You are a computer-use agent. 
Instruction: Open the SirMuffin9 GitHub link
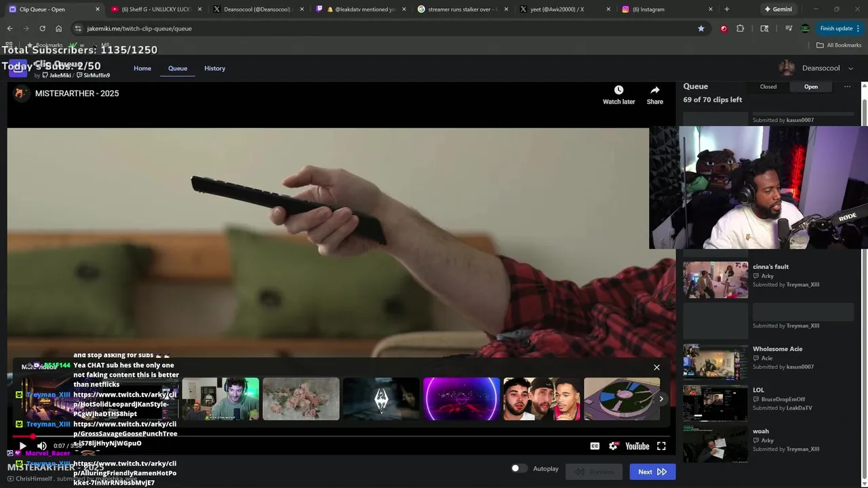93,75
